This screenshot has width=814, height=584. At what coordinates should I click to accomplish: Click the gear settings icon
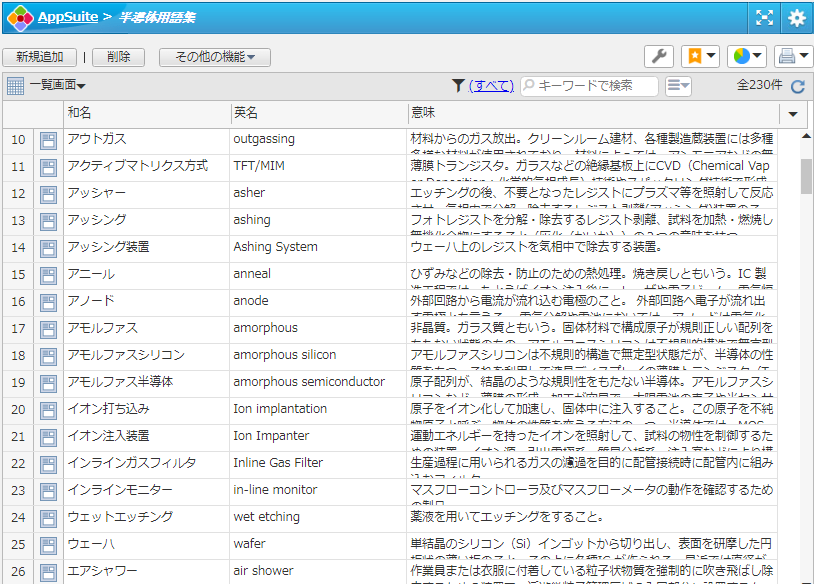click(x=796, y=17)
